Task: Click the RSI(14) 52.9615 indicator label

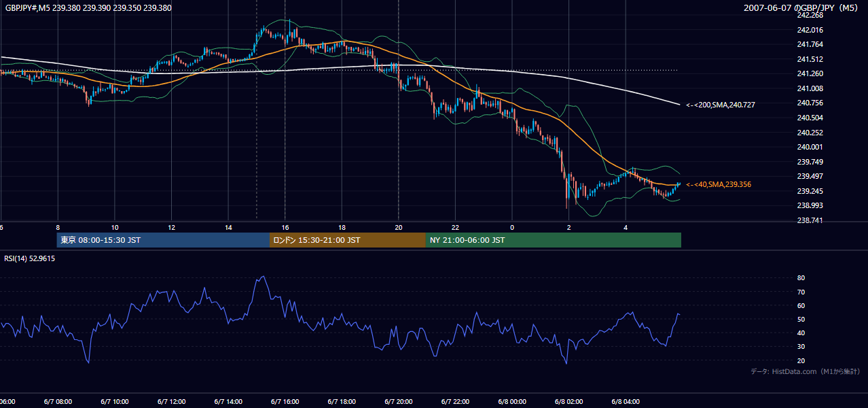Action: click(30, 258)
